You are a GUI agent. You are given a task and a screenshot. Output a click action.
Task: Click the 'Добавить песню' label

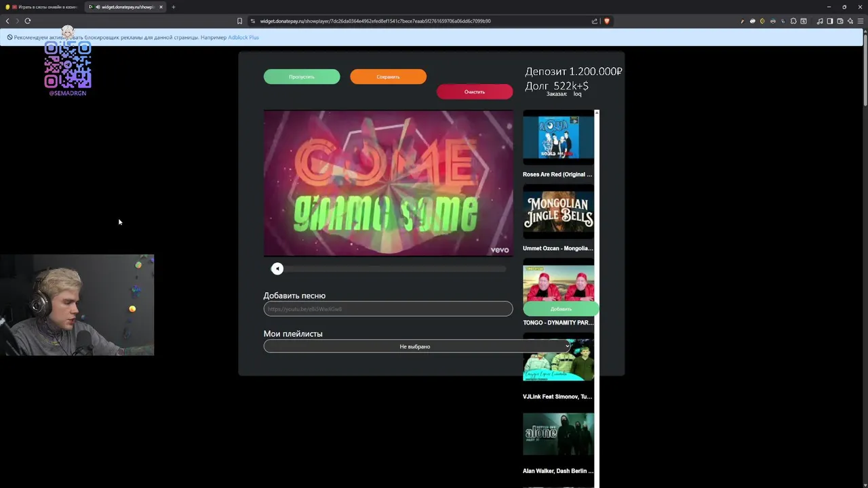[294, 296]
